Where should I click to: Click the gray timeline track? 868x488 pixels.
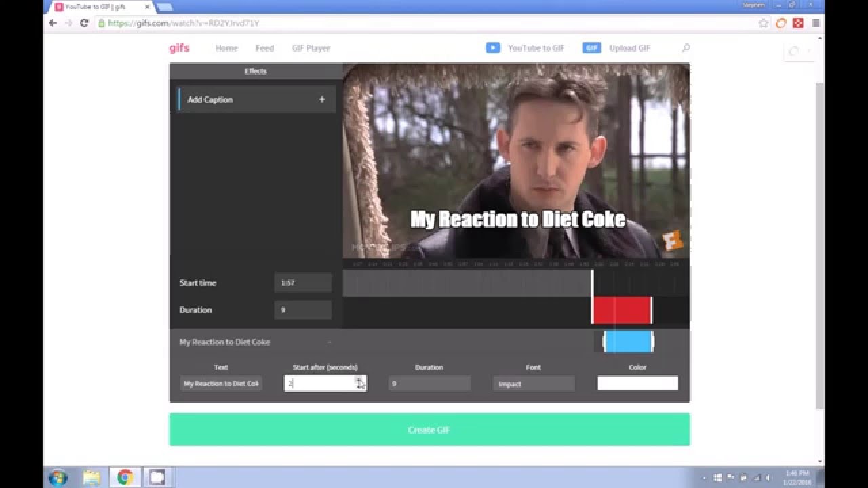[467, 283]
